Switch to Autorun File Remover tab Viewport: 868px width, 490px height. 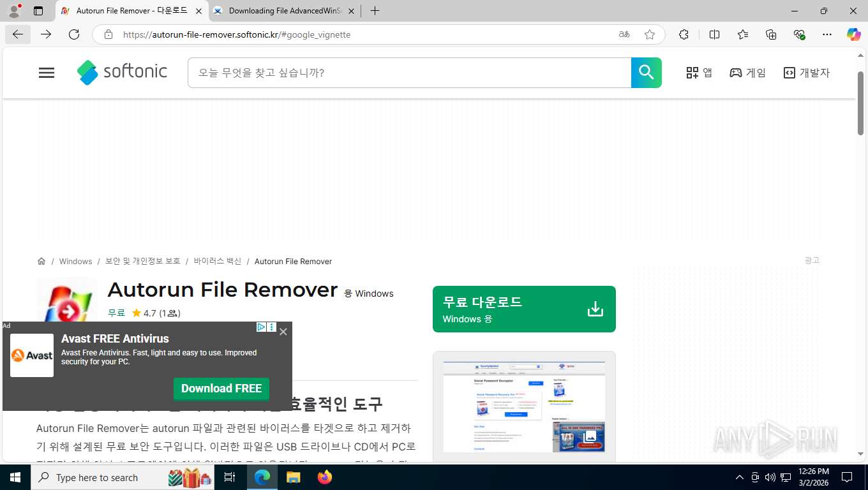point(131,11)
